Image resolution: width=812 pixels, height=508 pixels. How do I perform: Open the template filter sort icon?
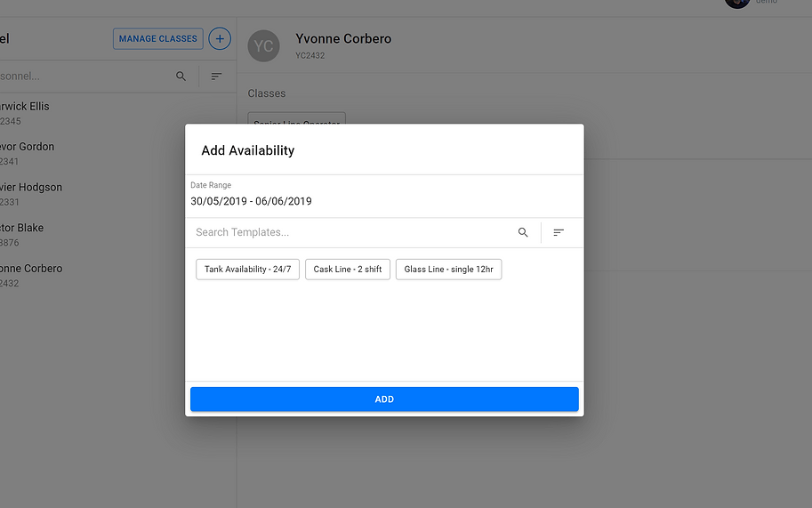[559, 232]
